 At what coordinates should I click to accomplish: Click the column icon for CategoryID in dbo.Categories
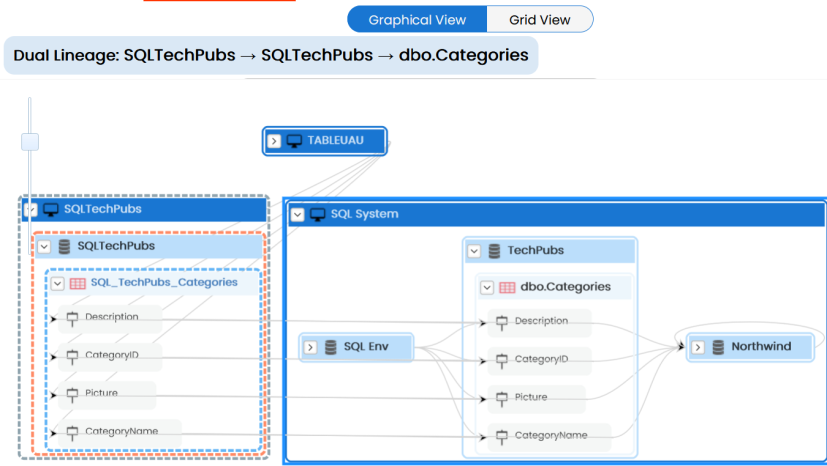click(502, 360)
